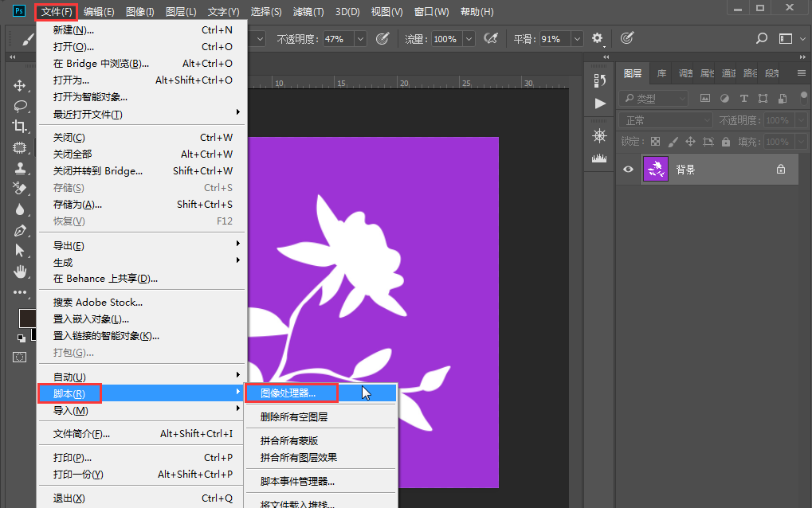Image resolution: width=812 pixels, height=508 pixels.
Task: Select the Lasso tool
Action: tap(20, 106)
